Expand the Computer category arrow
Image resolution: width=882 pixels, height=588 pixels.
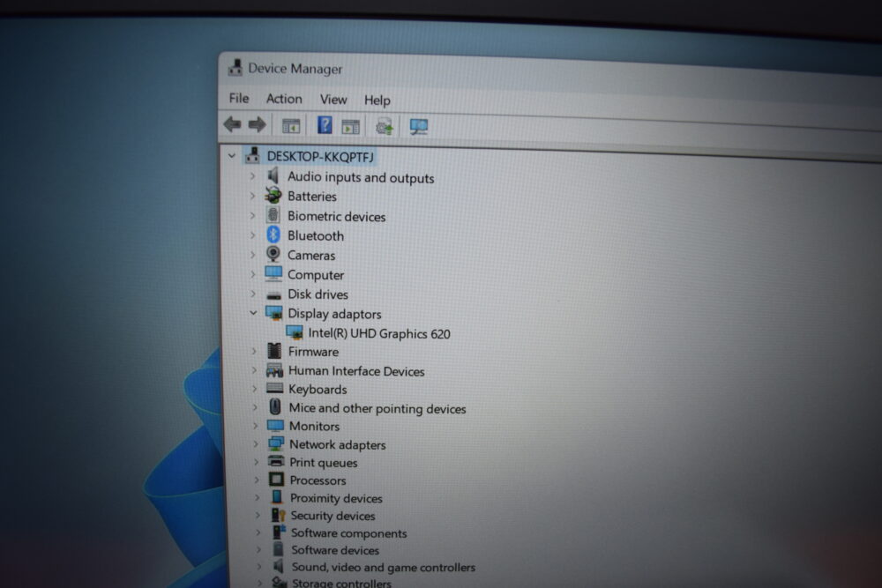[253, 274]
